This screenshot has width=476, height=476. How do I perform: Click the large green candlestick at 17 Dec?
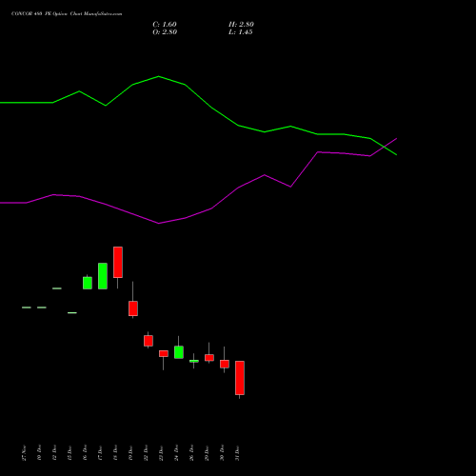pyautogui.click(x=103, y=276)
